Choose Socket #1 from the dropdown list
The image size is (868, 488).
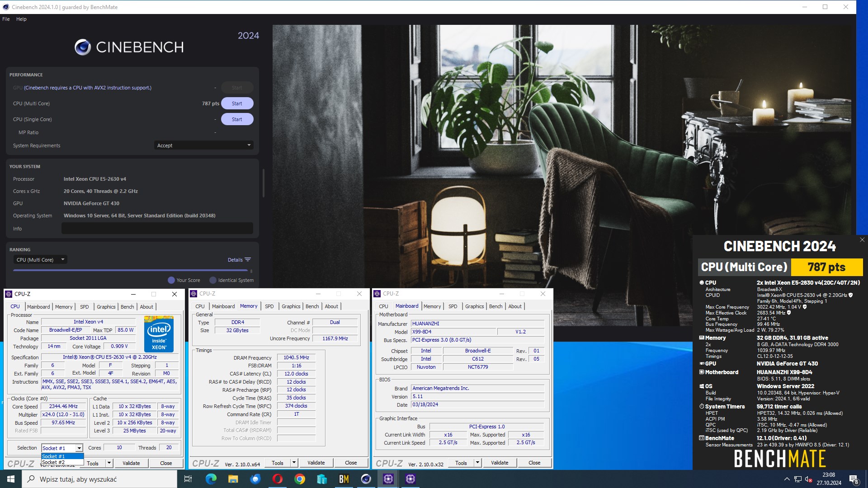62,456
